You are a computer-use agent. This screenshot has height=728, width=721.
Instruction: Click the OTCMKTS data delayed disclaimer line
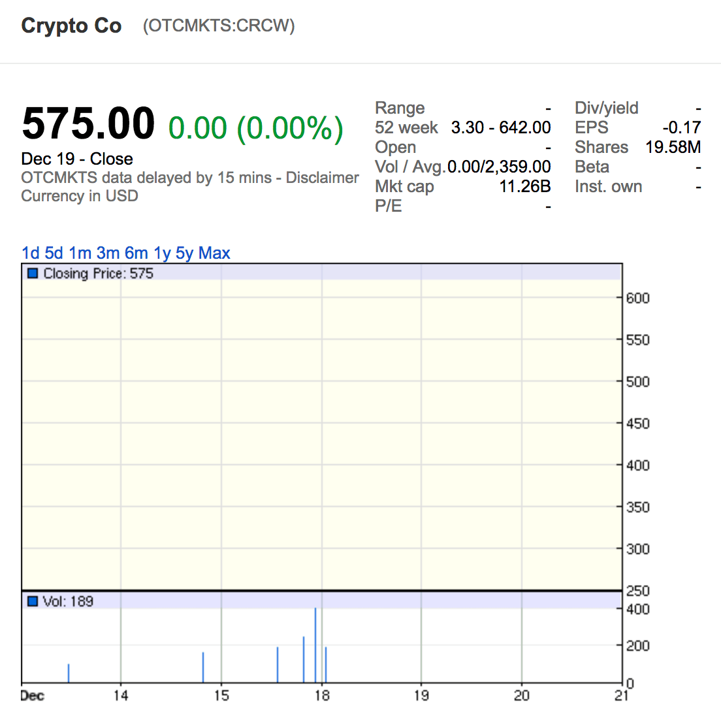[190, 178]
